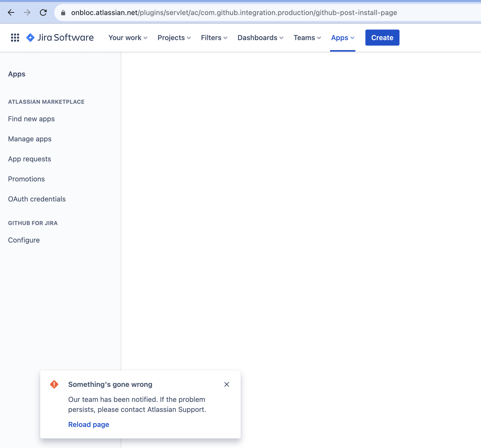Dismiss the error notification with X
Viewport: 481px width, 448px height.
227,384
